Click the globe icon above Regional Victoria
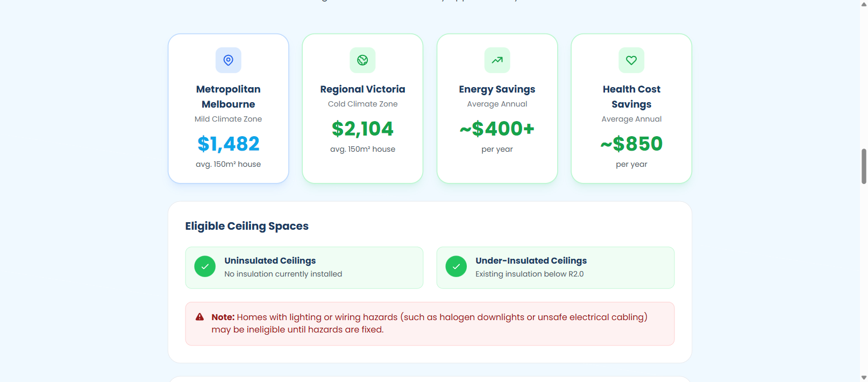The image size is (868, 382). tap(362, 60)
